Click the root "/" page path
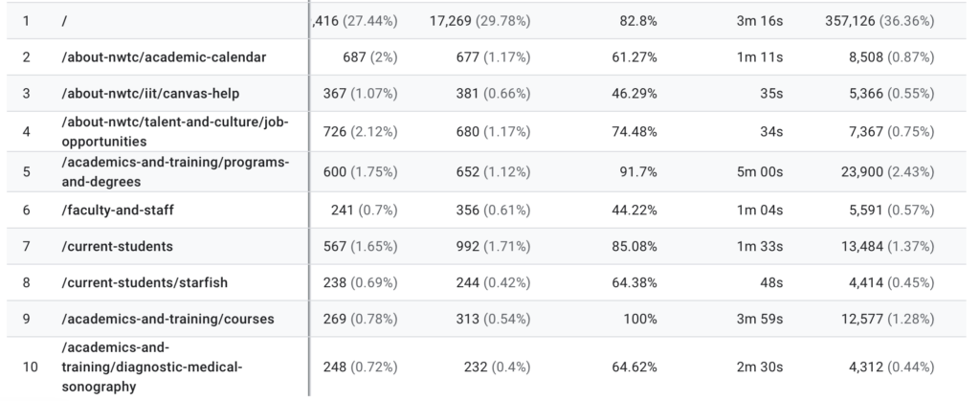Image resolution: width=980 pixels, height=401 pixels. 65,21
